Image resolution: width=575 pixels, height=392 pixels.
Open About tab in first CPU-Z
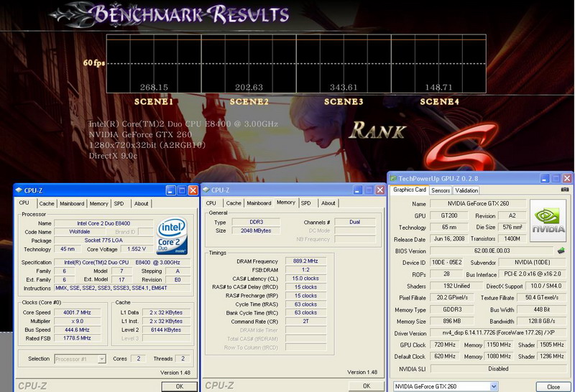pos(141,203)
